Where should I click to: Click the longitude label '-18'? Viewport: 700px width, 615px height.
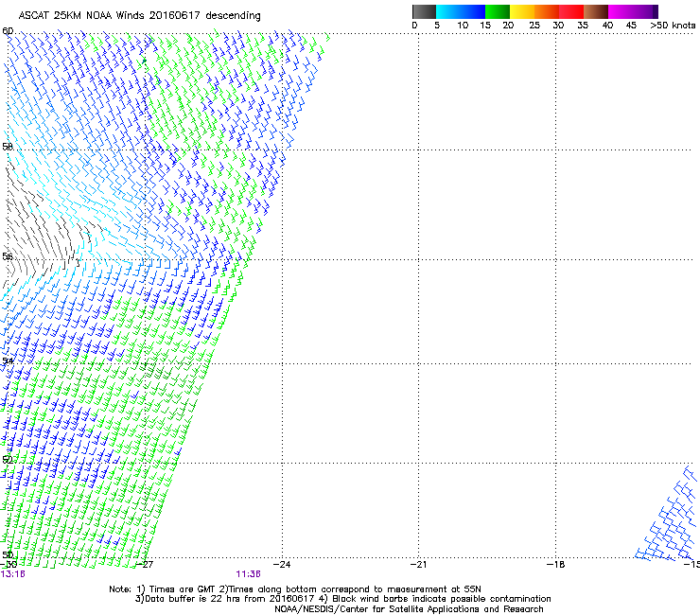(x=556, y=565)
